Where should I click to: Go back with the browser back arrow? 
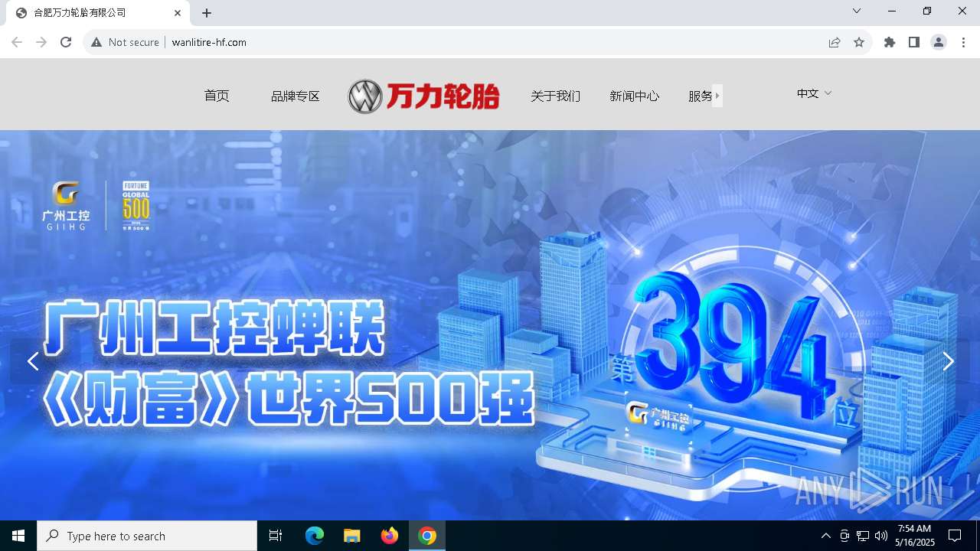pyautogui.click(x=17, y=42)
